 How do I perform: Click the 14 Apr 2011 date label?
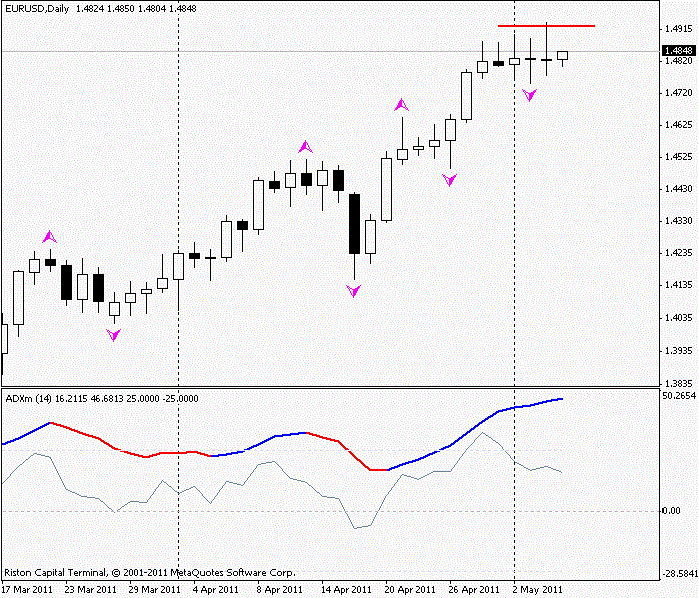(x=346, y=590)
